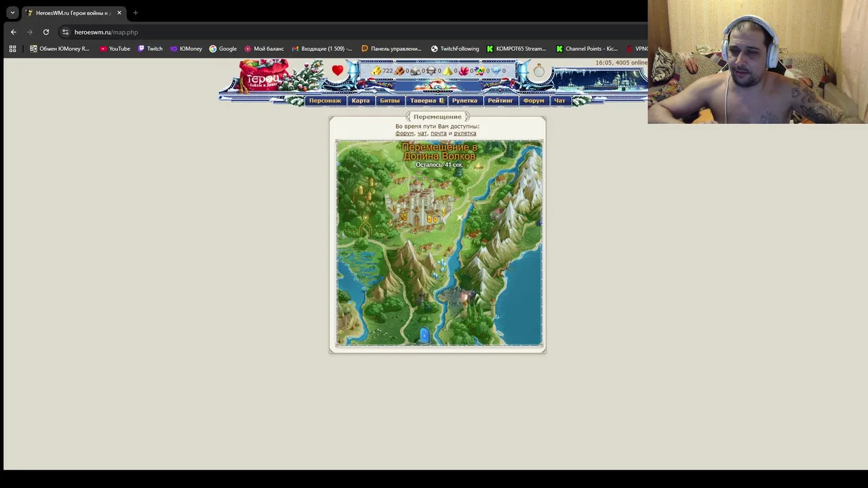The image size is (868, 488).
Task: Open the Форум menu
Action: pos(534,100)
